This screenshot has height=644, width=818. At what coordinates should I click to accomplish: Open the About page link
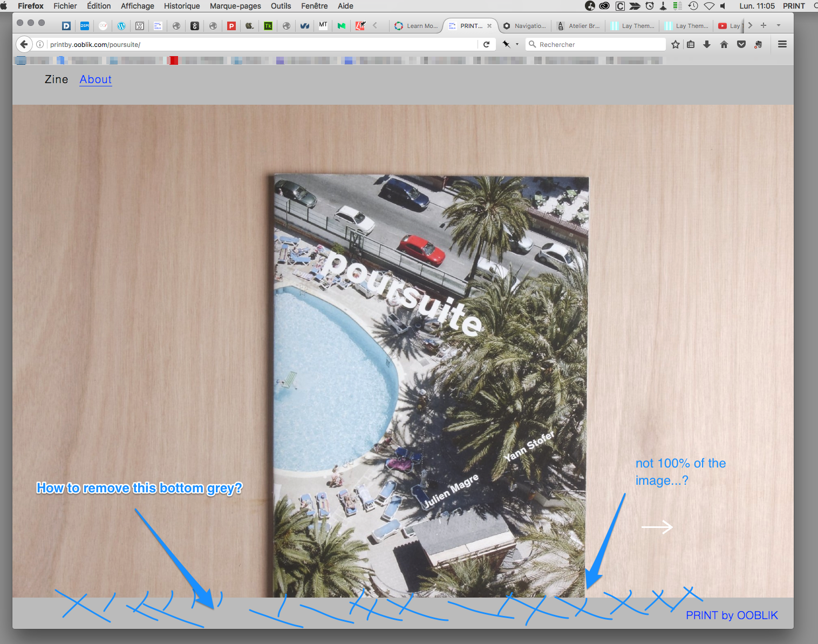point(96,79)
